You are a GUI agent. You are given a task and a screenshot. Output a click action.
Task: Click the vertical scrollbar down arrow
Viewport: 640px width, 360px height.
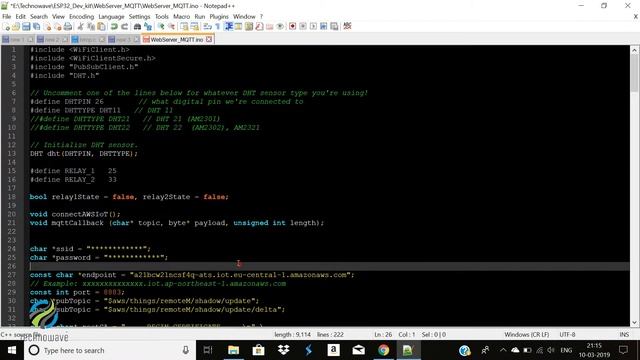click(634, 322)
